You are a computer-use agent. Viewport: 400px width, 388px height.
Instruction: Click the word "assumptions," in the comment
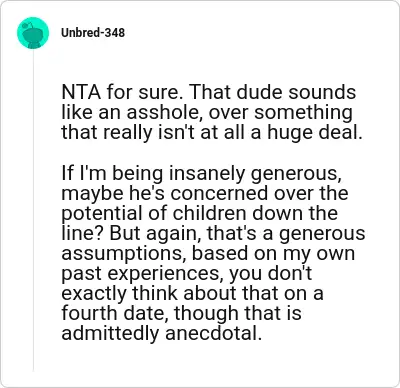click(124, 253)
